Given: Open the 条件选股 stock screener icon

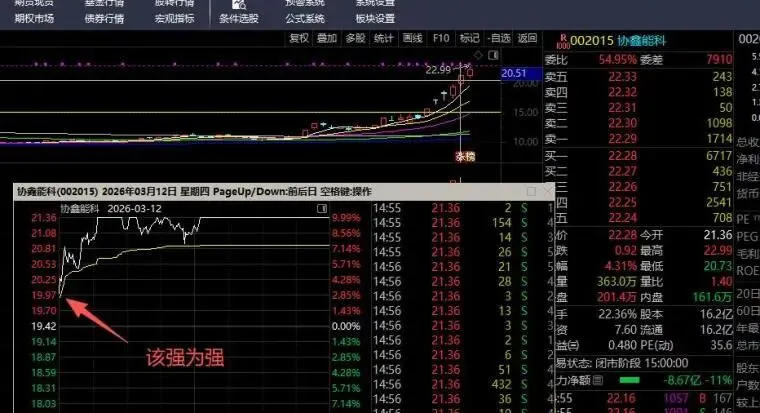Looking at the screenshot, I should [239, 5].
